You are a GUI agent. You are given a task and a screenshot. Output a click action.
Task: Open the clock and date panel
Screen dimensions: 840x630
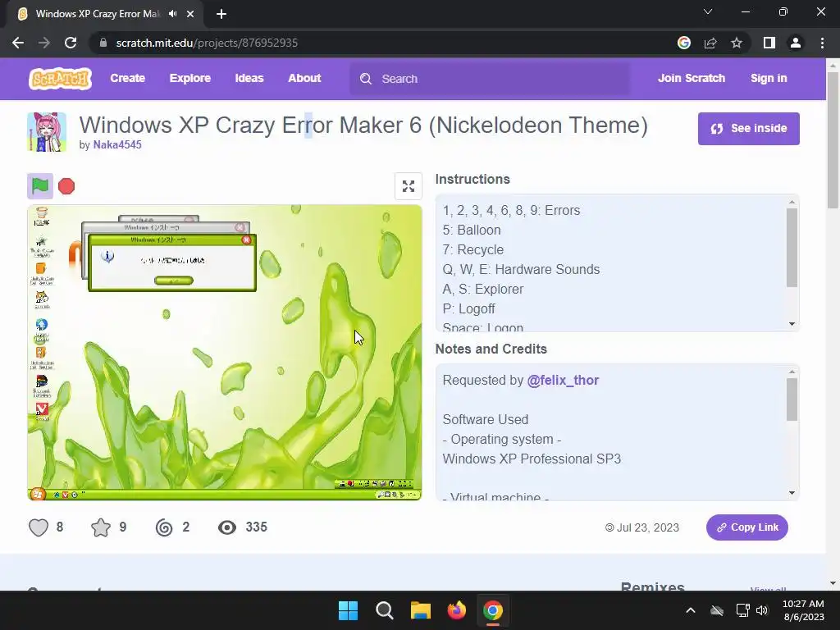tap(803, 610)
